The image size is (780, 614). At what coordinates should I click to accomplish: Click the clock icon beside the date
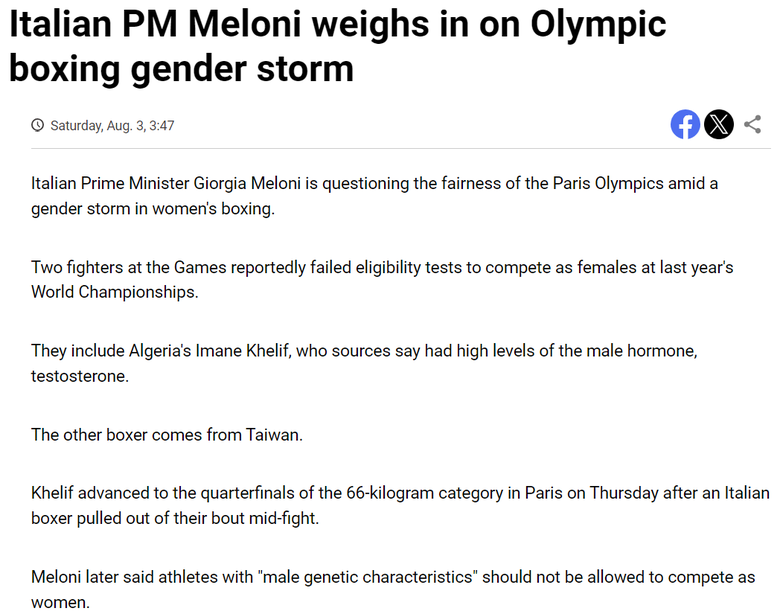(x=37, y=125)
